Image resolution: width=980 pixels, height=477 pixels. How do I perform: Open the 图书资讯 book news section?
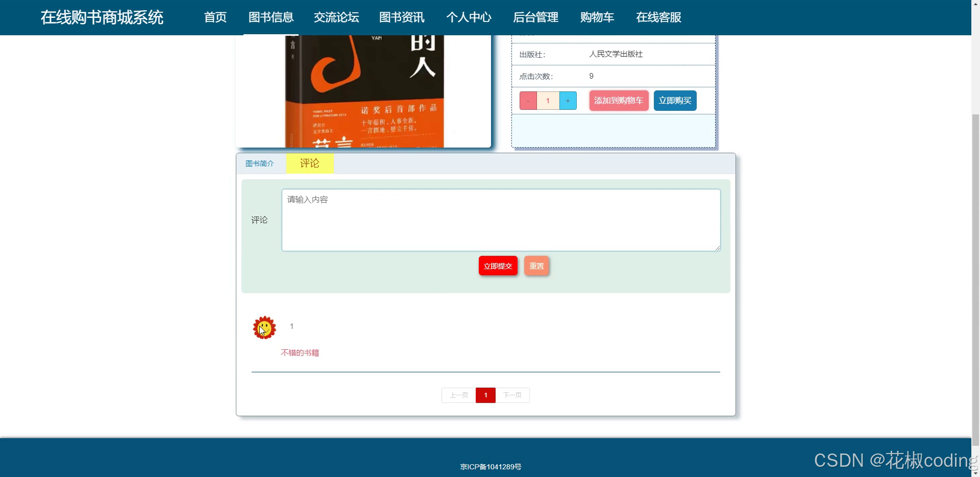[402, 17]
